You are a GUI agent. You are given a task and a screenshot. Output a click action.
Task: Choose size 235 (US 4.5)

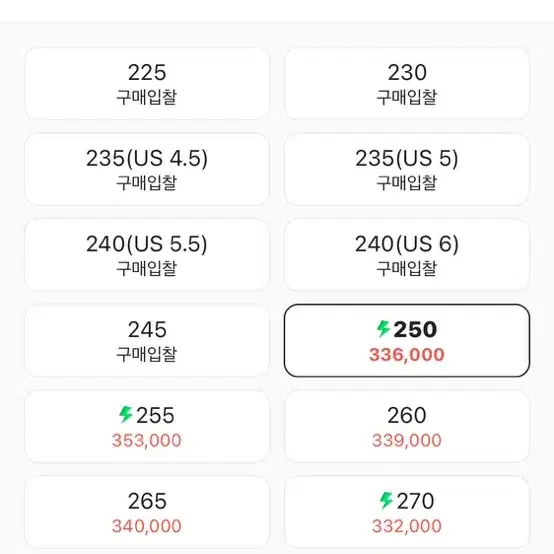point(147,169)
